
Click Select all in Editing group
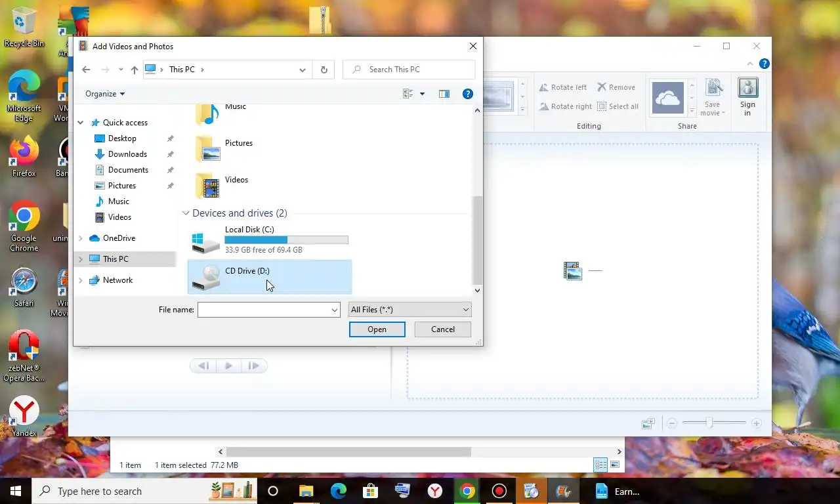point(618,106)
